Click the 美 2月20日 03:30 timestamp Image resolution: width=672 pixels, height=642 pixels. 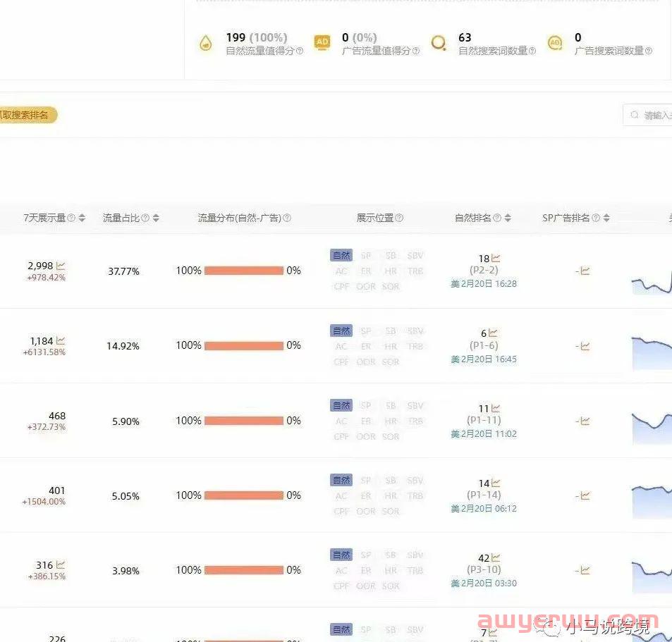click(x=484, y=583)
